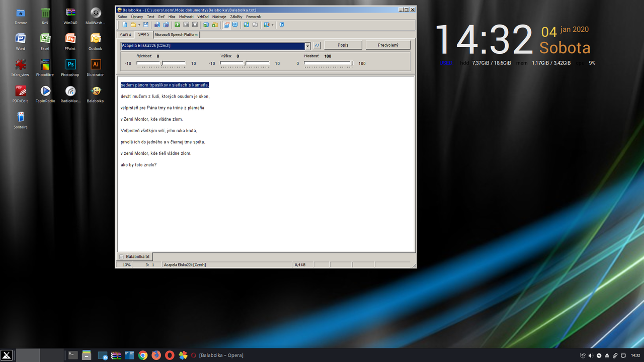Click the Balabolka – Opera taskbar entry

pos(217,355)
